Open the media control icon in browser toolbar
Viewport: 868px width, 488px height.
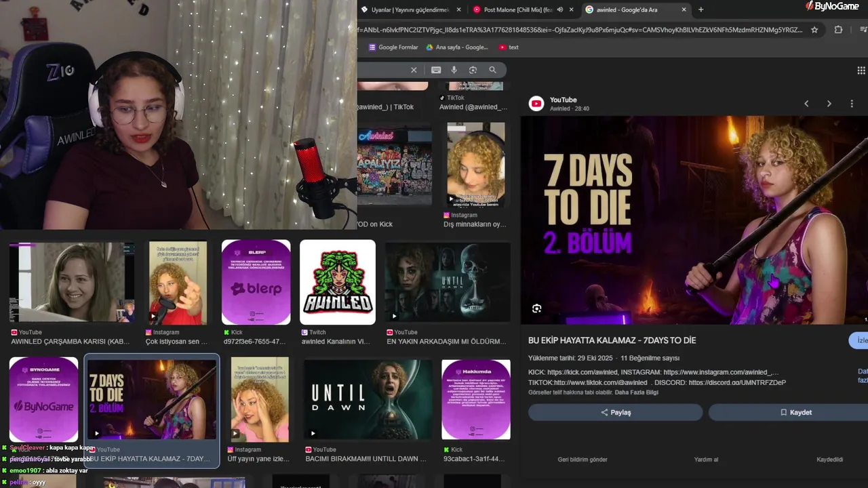863,30
